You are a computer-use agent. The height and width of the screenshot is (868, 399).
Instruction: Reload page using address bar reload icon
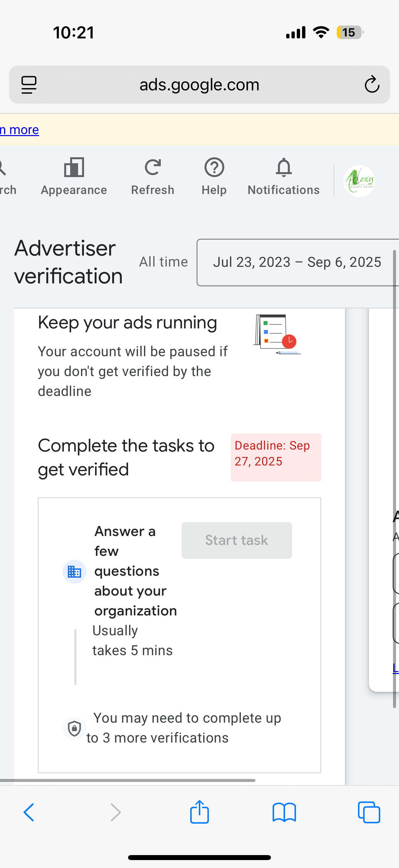[372, 84]
